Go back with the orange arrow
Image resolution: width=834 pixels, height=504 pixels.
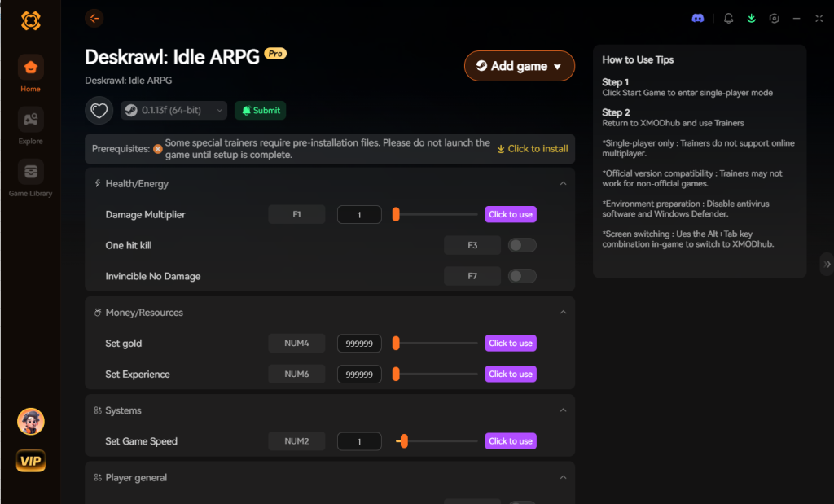click(x=94, y=19)
